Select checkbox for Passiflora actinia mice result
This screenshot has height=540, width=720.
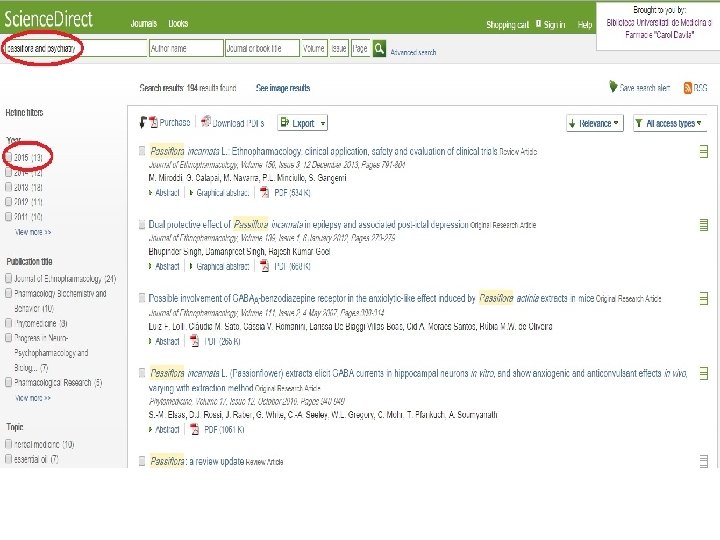click(x=142, y=298)
